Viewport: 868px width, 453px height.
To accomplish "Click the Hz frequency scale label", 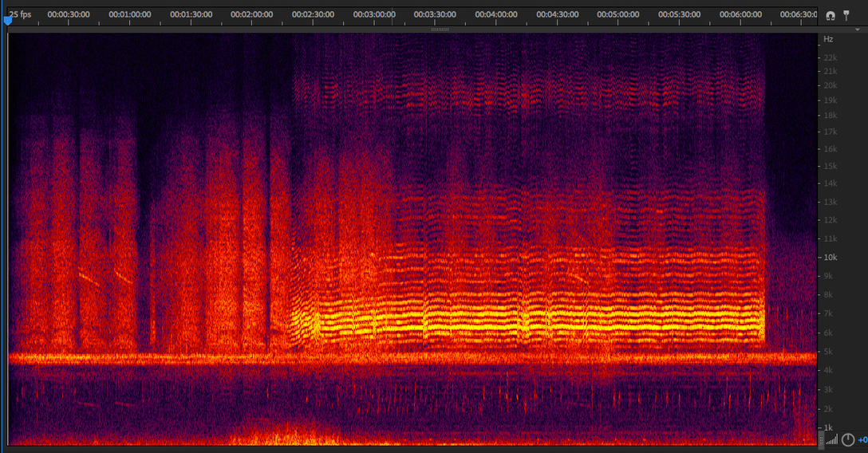I will pos(828,39).
